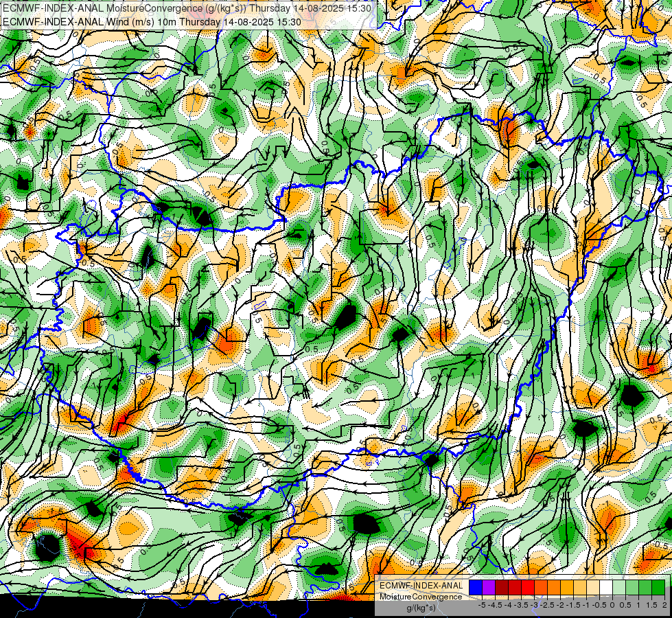Click the -4.5 legend tick label
The height and width of the screenshot is (618, 672).
point(495,605)
